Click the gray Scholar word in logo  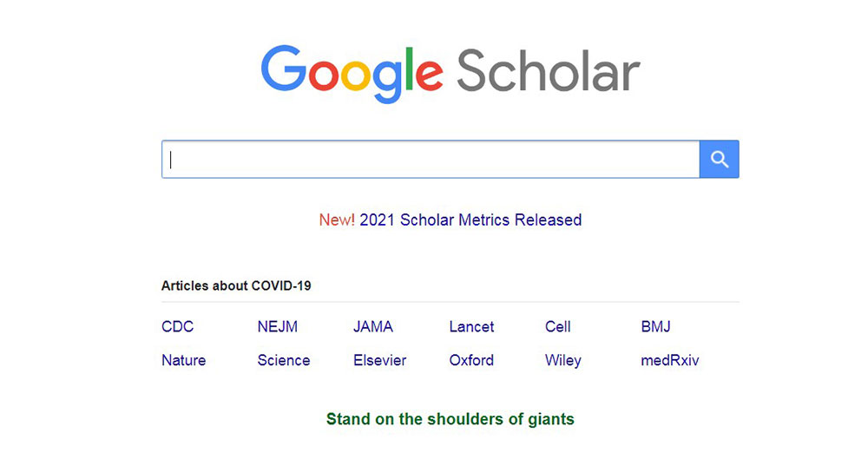click(x=549, y=71)
